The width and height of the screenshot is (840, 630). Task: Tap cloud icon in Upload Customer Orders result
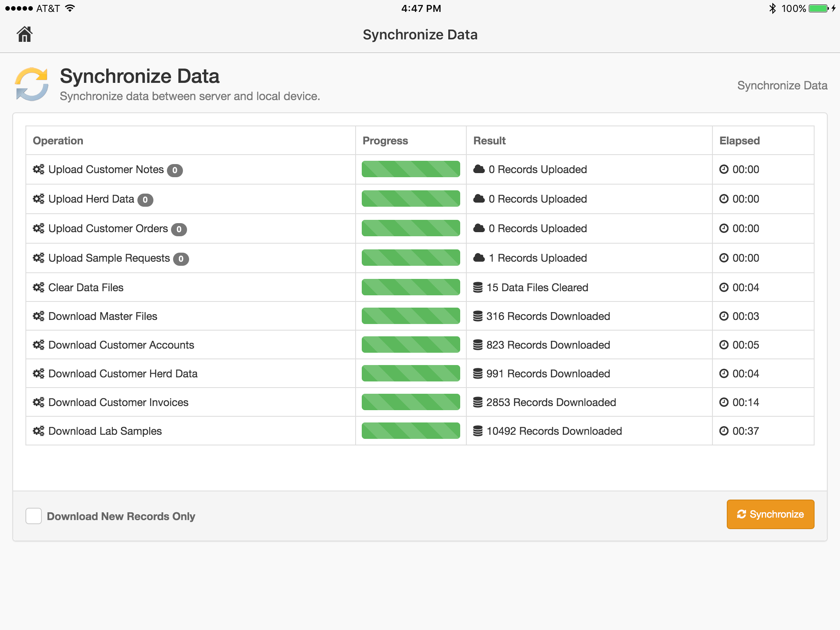[479, 228]
